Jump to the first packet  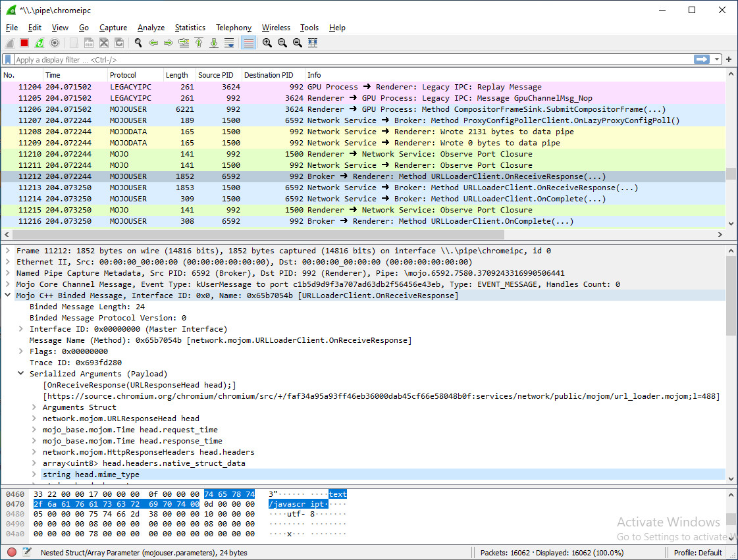click(x=199, y=43)
